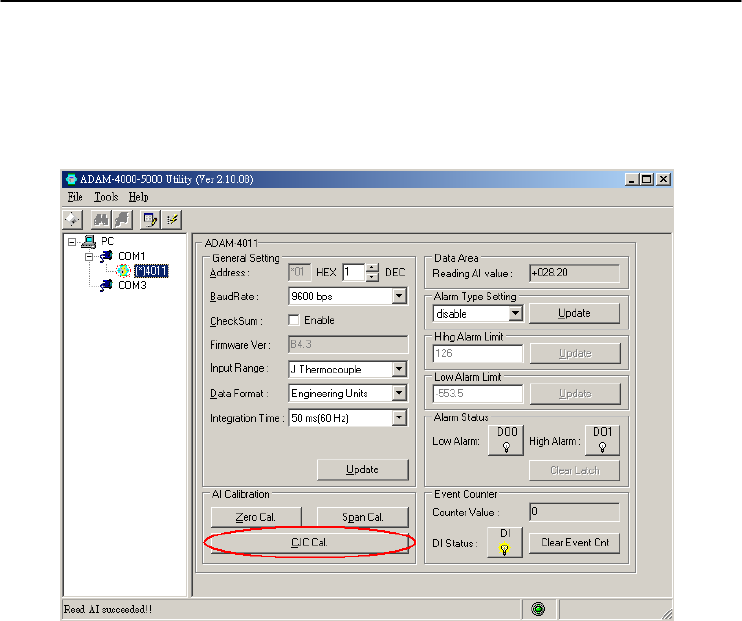Click the Clear Latch button
Image resolution: width=742 pixels, height=621 pixels.
tap(574, 470)
